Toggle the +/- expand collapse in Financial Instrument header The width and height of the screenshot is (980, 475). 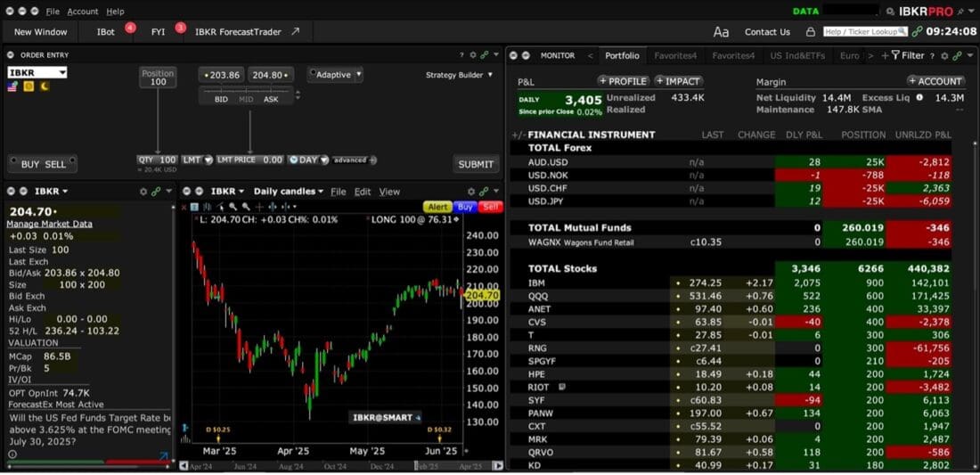point(519,135)
